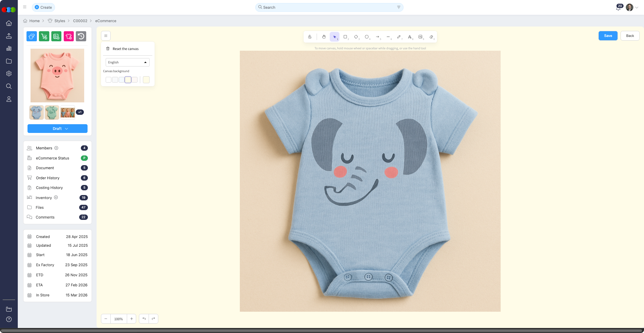Select the Hand pan tool
The image size is (644, 333).
click(x=324, y=37)
